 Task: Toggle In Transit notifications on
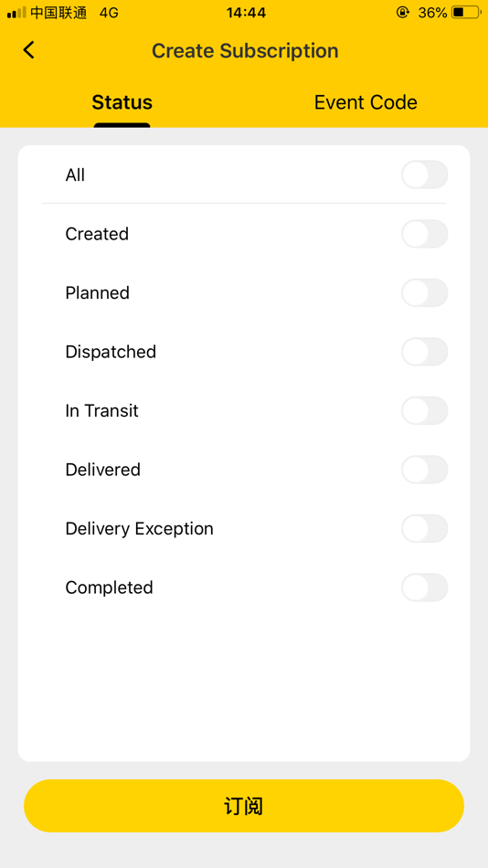[425, 411]
